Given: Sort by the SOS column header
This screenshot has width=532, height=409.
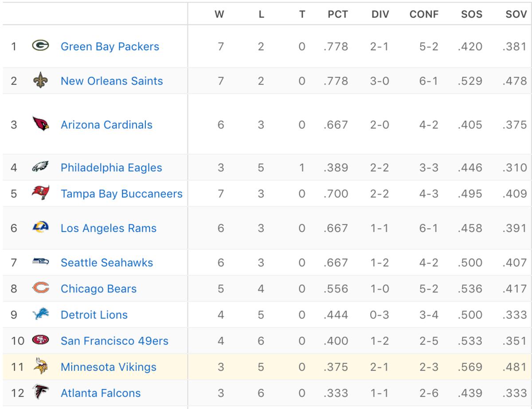Looking at the screenshot, I should [x=471, y=14].
